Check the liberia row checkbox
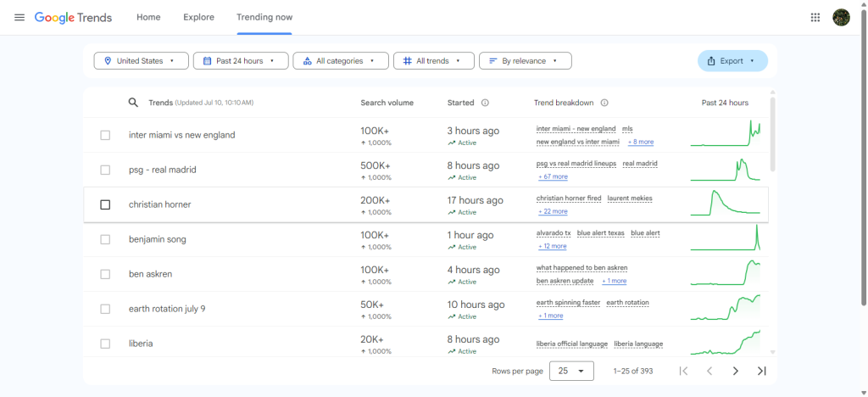 [x=105, y=344]
